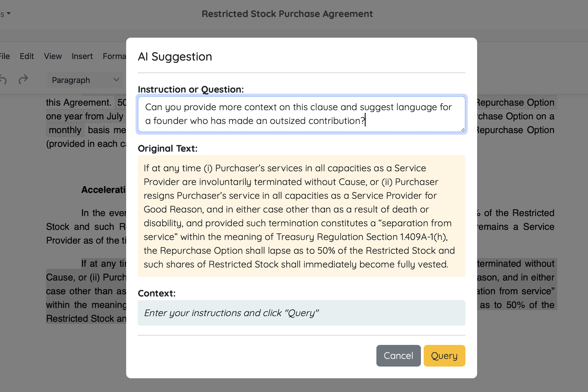588x392 pixels.
Task: Click the title Restricted Stock Purchase Agreement
Action: point(287,14)
